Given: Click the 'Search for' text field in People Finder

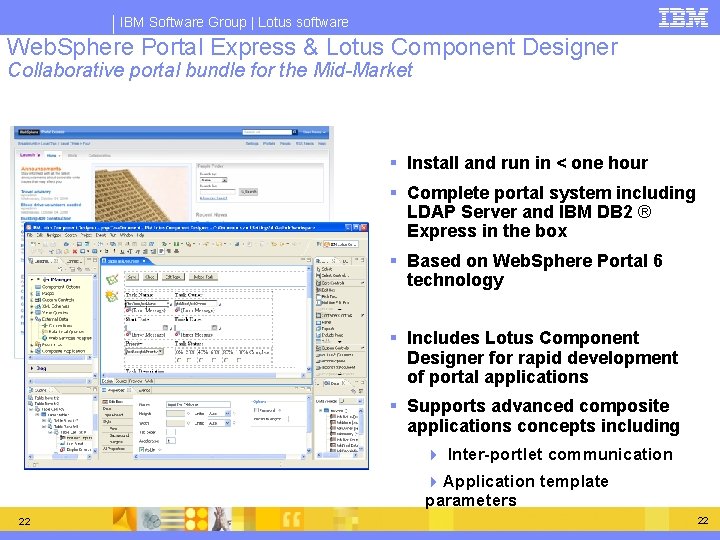Looking at the screenshot, I should tap(218, 191).
